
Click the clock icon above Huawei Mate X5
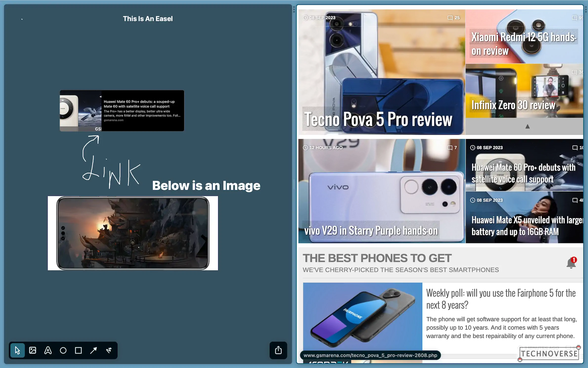click(x=473, y=200)
